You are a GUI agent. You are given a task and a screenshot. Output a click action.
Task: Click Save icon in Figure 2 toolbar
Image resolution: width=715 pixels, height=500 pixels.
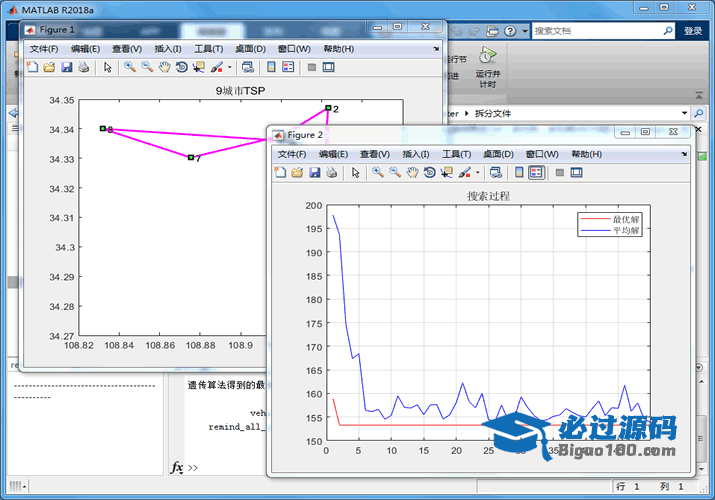click(314, 173)
